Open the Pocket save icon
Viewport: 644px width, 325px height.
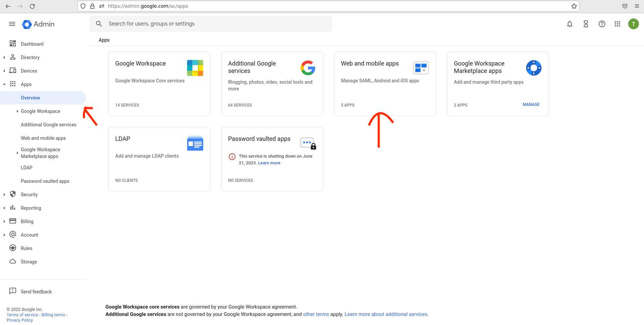point(625,6)
